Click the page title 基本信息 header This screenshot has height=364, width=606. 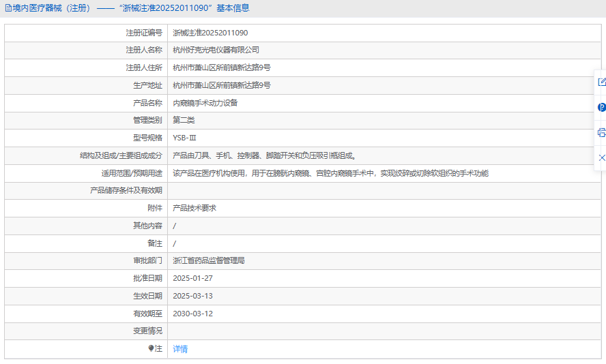pos(233,8)
